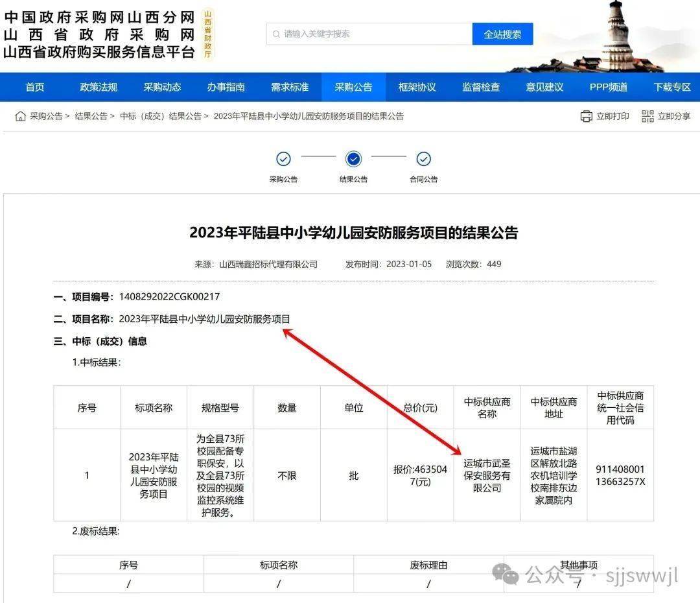Select the 结果公告 step circle icon
This screenshot has height=603, width=700.
coord(353,159)
